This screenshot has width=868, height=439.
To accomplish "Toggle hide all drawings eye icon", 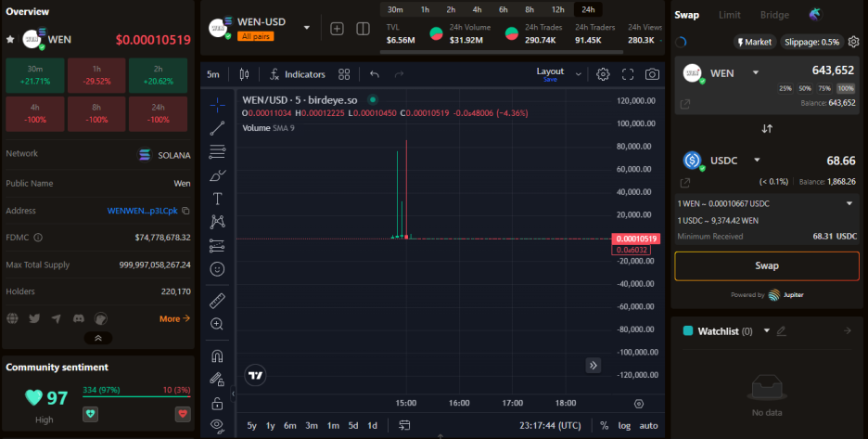I will point(218,426).
